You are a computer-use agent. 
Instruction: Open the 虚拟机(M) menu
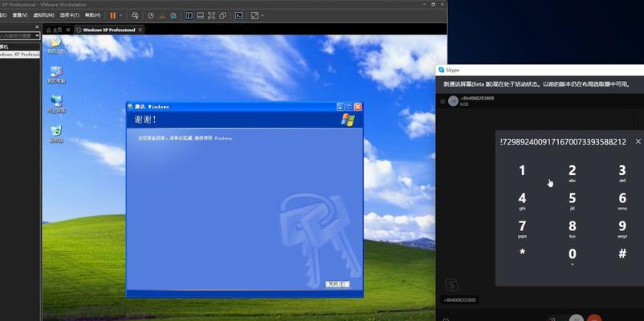[43, 15]
